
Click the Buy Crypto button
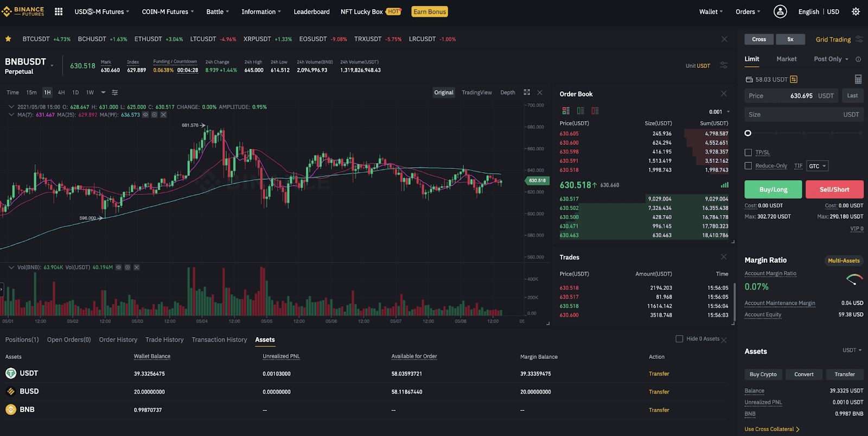pos(763,374)
